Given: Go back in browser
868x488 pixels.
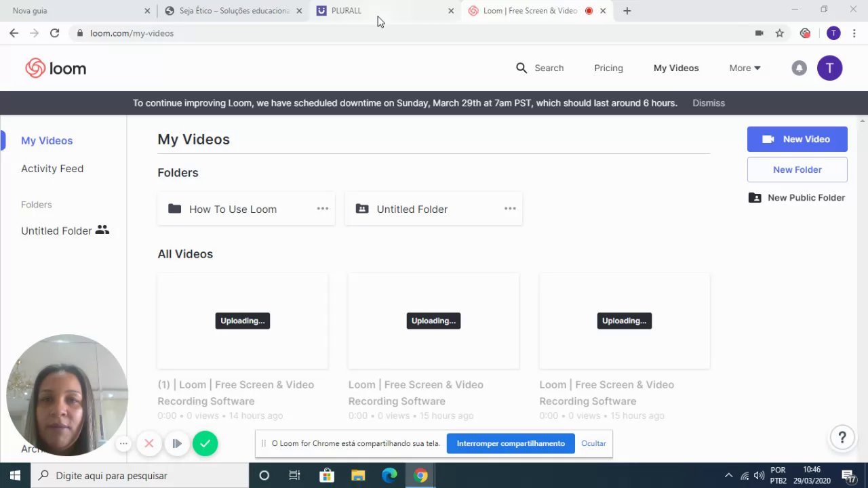Looking at the screenshot, I should pyautogui.click(x=14, y=33).
